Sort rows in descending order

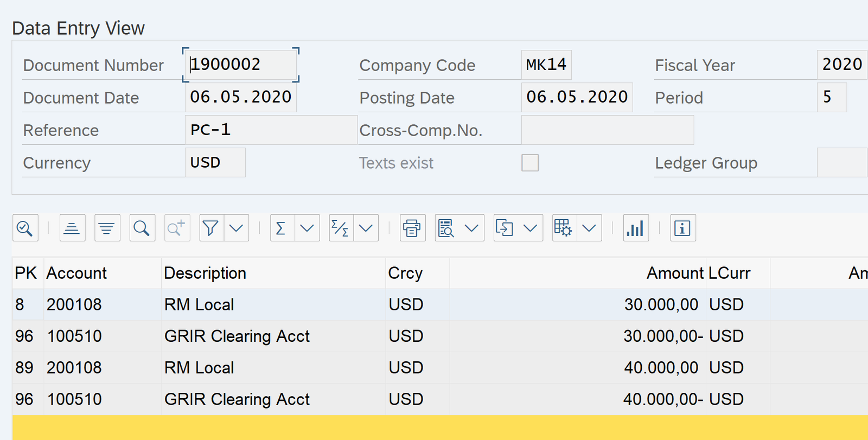[x=107, y=228]
